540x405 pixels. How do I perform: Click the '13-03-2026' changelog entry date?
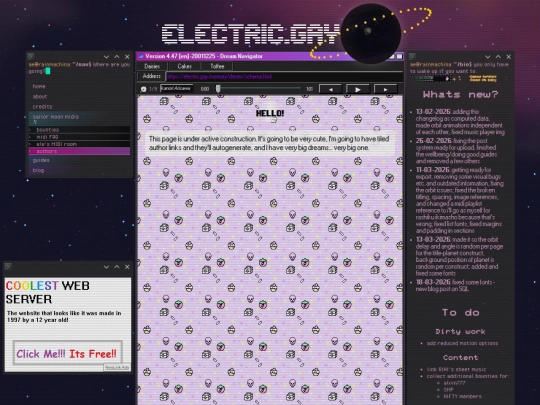[x=433, y=239]
